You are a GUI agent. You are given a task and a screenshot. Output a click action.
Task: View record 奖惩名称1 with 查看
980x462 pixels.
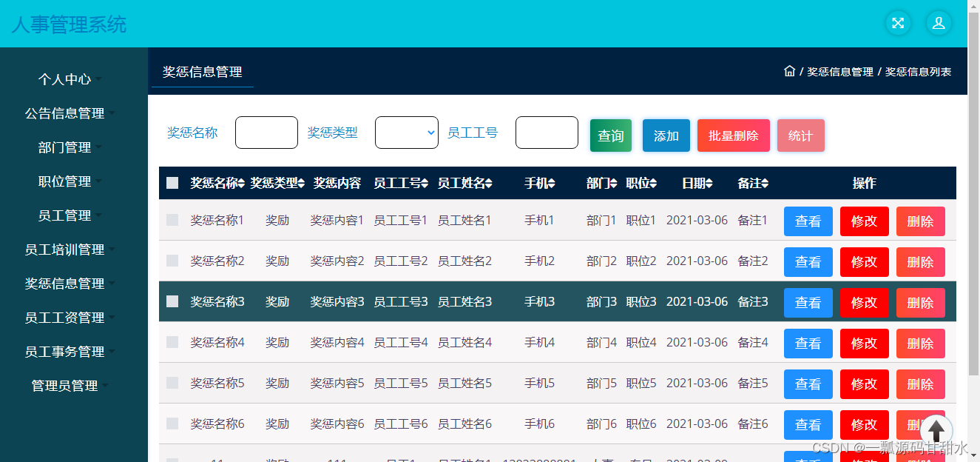pos(808,221)
